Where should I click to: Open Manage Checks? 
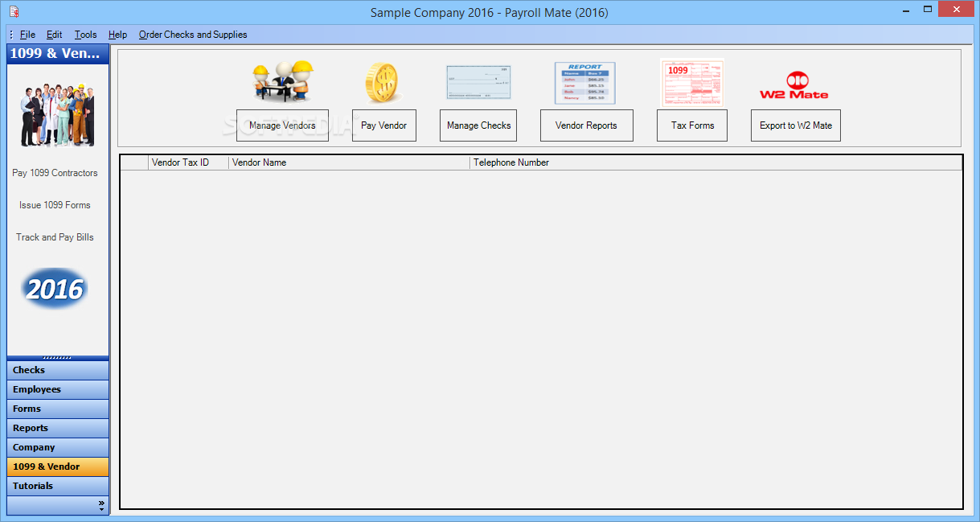[478, 125]
